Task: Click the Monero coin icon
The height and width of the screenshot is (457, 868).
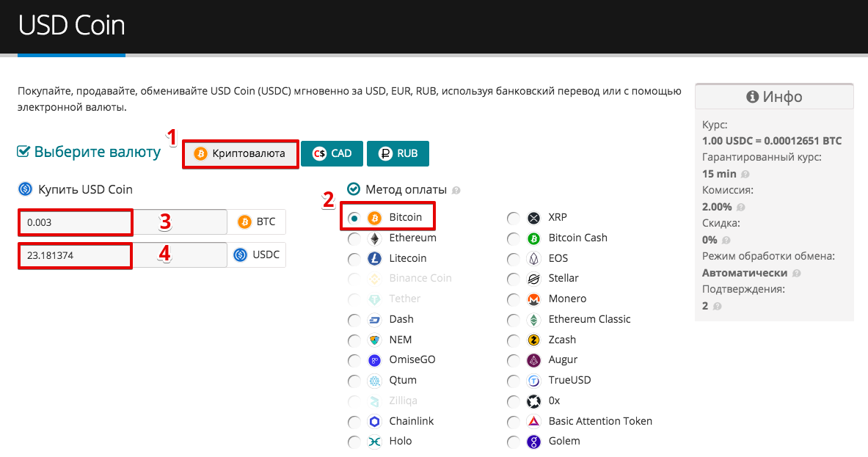Action: coord(533,299)
